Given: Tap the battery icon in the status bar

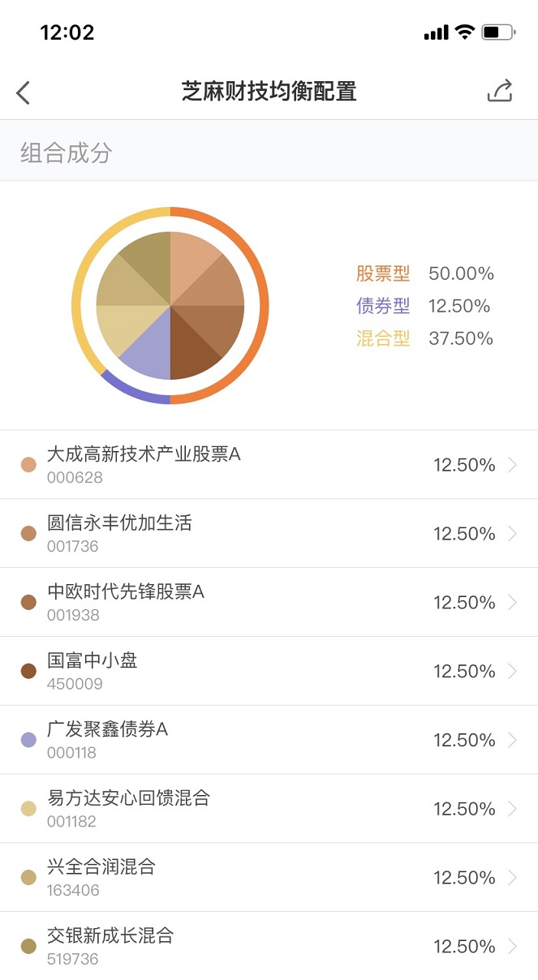Looking at the screenshot, I should [497, 31].
